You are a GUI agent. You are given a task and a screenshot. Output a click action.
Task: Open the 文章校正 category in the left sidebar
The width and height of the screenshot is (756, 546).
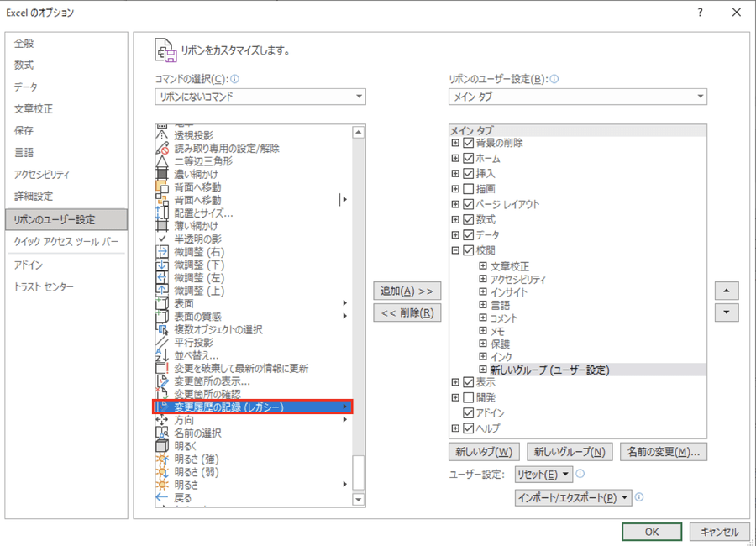66,109
